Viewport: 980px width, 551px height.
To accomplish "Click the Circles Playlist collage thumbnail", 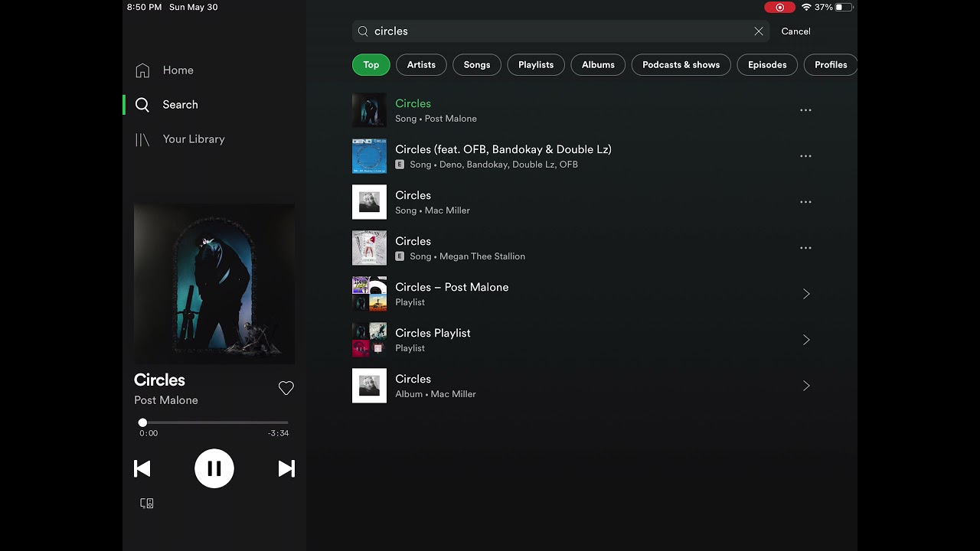I will click(369, 340).
